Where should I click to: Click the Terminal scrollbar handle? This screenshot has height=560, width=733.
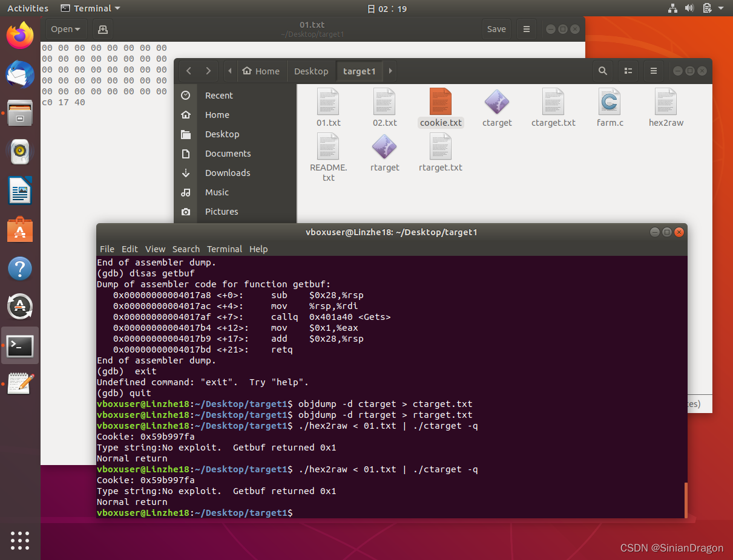pos(685,500)
